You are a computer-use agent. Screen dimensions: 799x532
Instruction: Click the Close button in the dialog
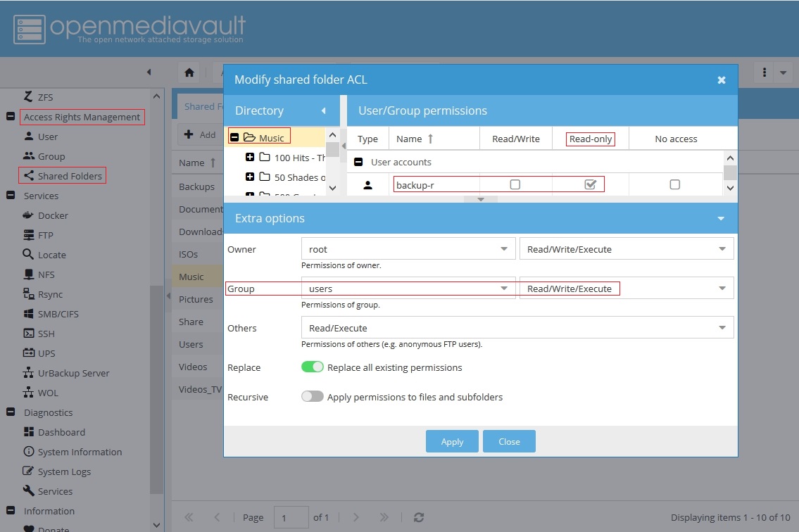pos(509,442)
